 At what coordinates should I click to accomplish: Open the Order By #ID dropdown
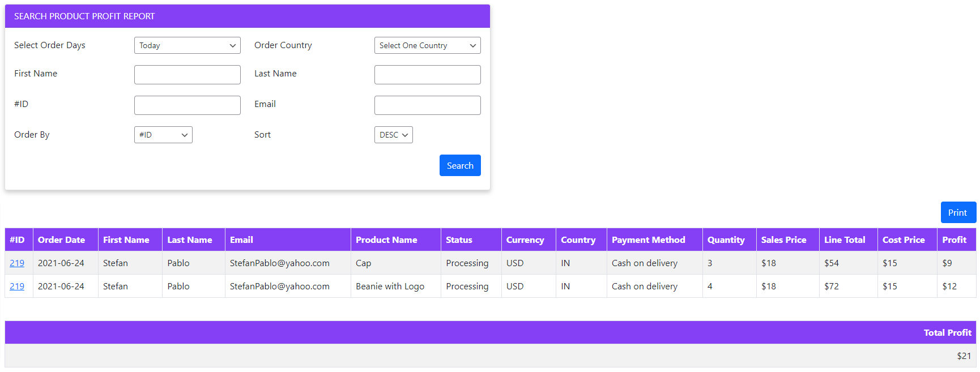tap(163, 135)
